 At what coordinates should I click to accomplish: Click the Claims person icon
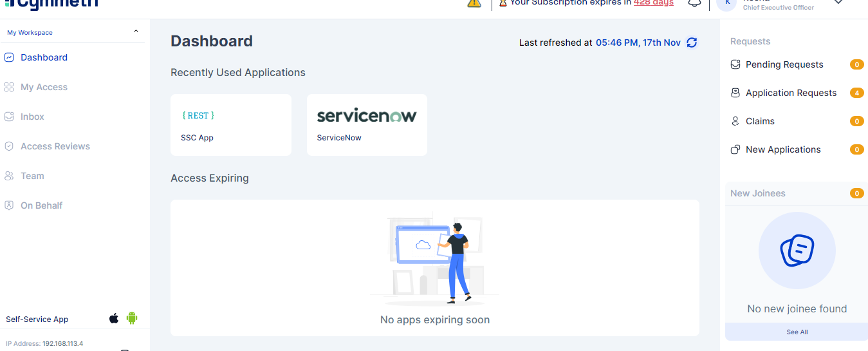coord(735,121)
